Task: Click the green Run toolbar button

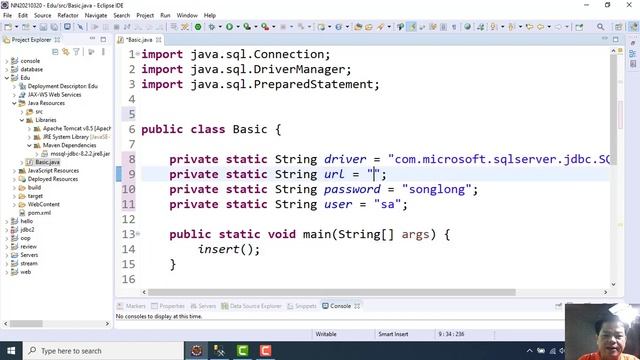Action: [x=229, y=27]
